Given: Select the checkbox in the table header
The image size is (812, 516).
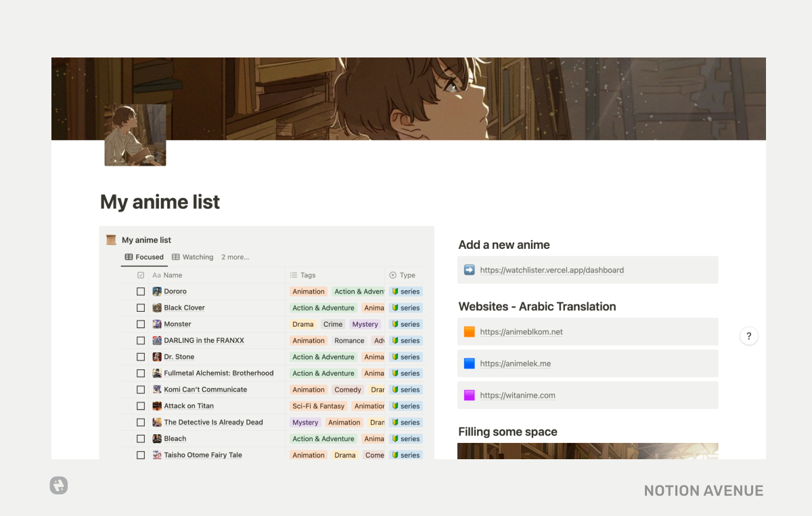Looking at the screenshot, I should [141, 275].
